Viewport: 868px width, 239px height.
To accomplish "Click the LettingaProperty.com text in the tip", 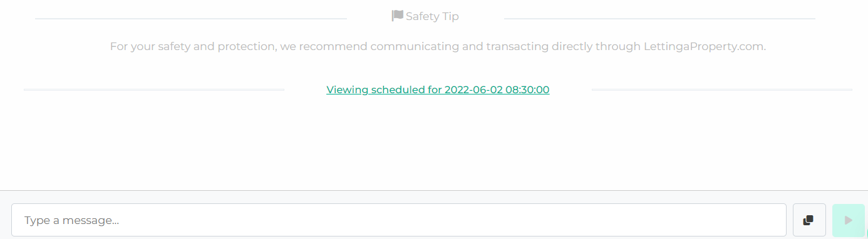I will (705, 46).
